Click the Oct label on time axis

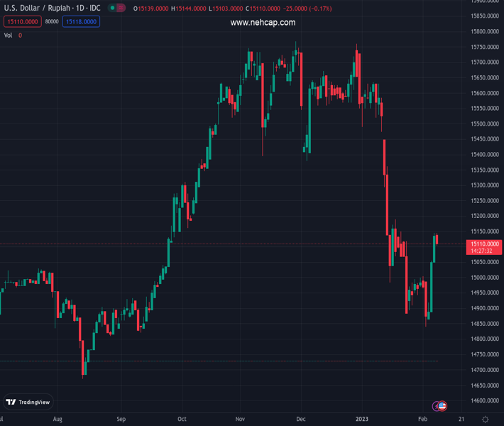tap(182, 419)
